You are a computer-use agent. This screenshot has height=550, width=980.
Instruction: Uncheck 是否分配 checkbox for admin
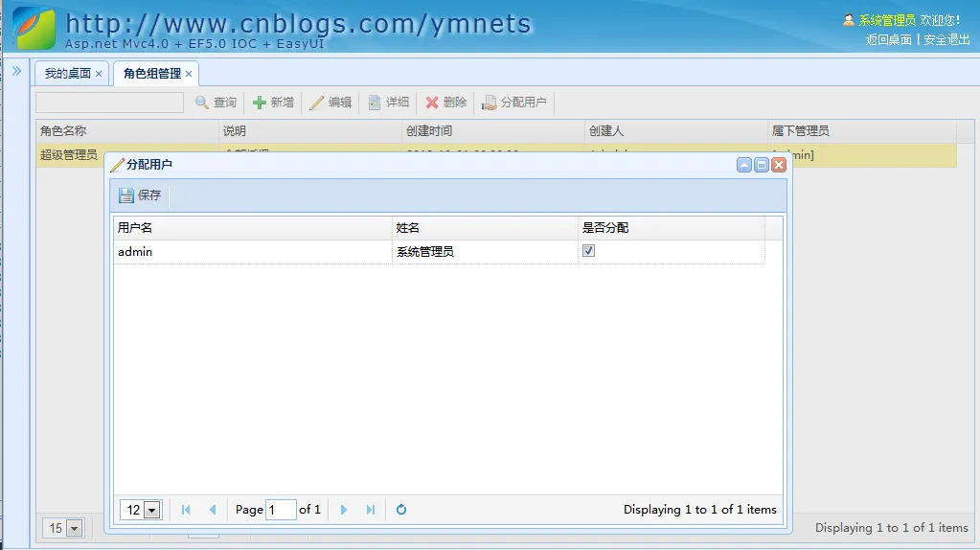coord(589,251)
